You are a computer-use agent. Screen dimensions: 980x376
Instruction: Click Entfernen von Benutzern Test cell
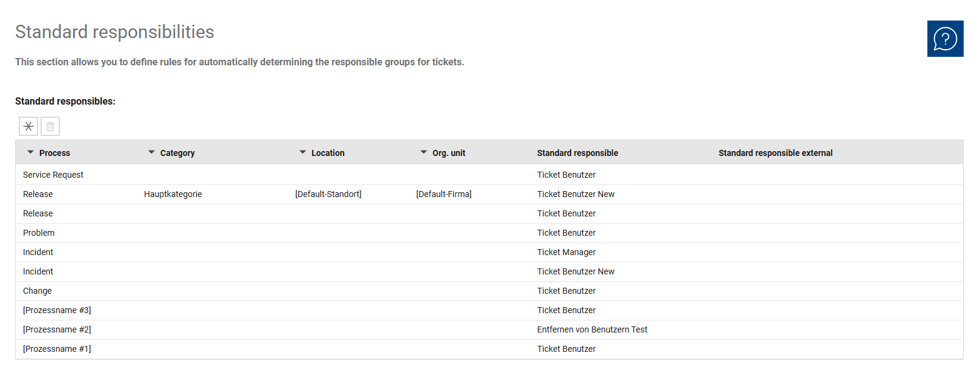tap(592, 329)
